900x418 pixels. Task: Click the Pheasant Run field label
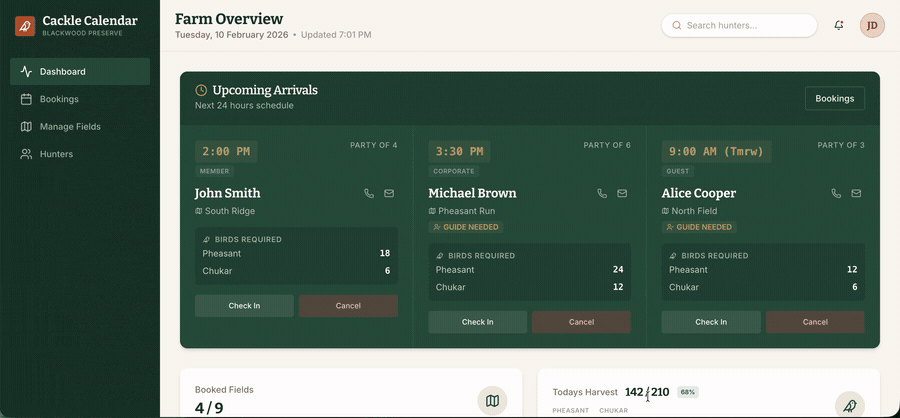pyautogui.click(x=467, y=211)
